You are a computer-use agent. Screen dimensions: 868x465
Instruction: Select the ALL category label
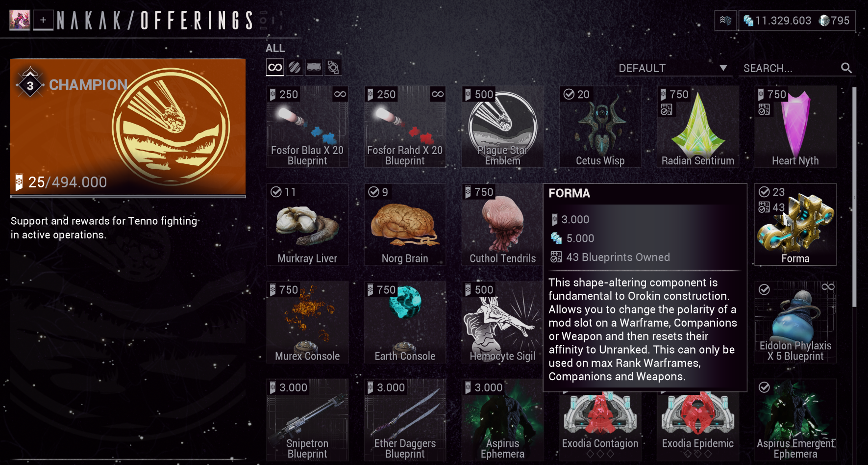pos(275,48)
